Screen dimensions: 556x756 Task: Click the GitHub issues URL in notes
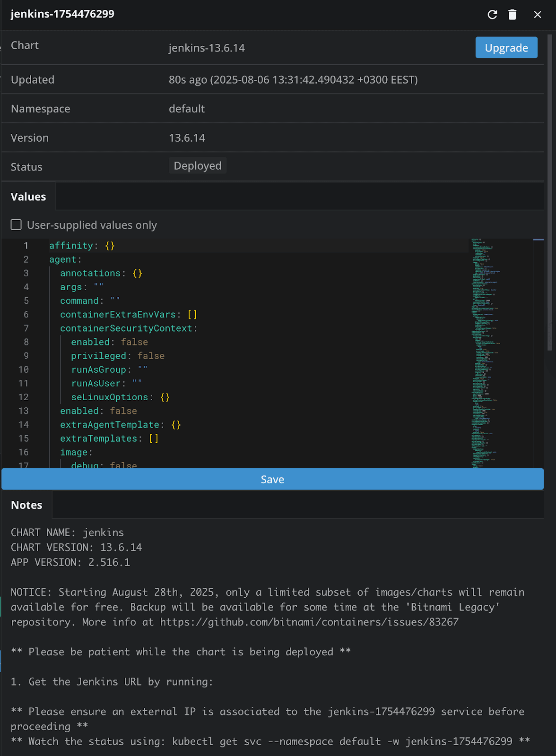(309, 622)
